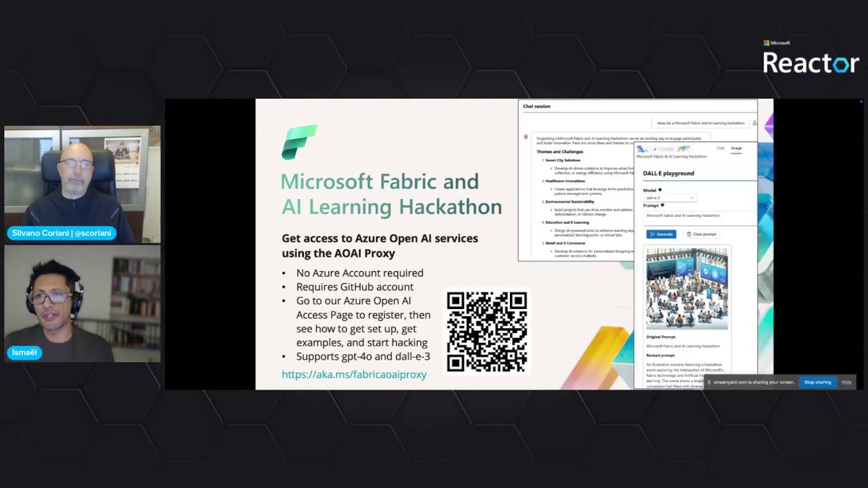Click the 'Chat session' panel title
The width and height of the screenshot is (868, 488).
coord(536,106)
